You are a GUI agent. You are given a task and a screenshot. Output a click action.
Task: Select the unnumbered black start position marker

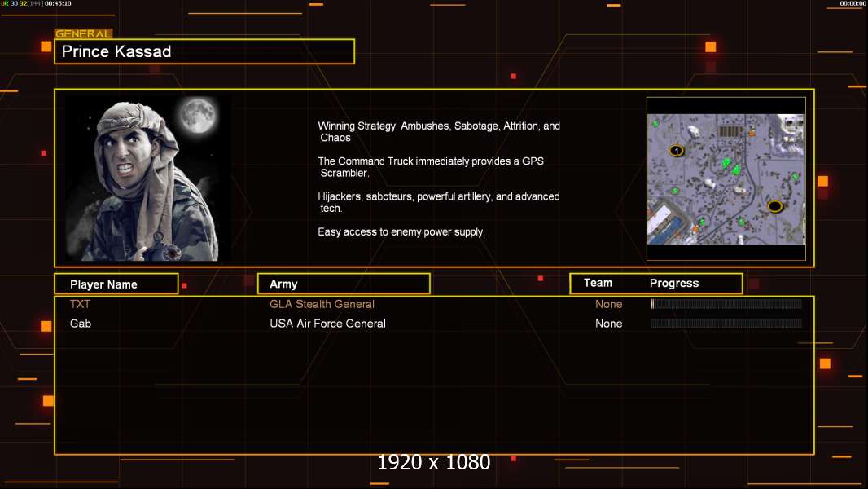[x=775, y=206]
